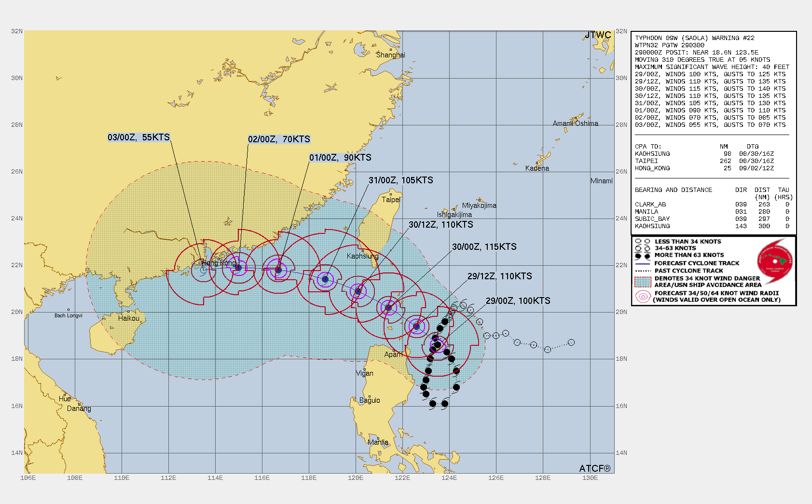Click the Shanghai city label
Screen dimensions: 812x504
point(391,55)
